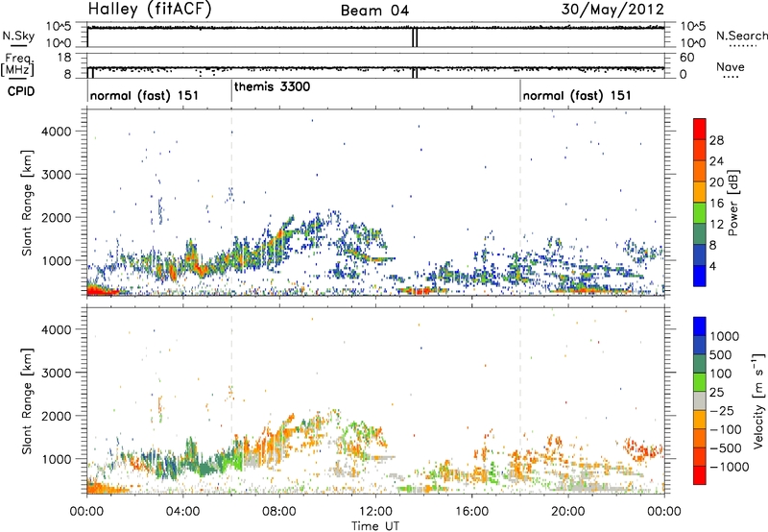Click the "16:00" time axis label
Image resolution: width=768 pixels, height=532 pixels.
pyautogui.click(x=471, y=512)
